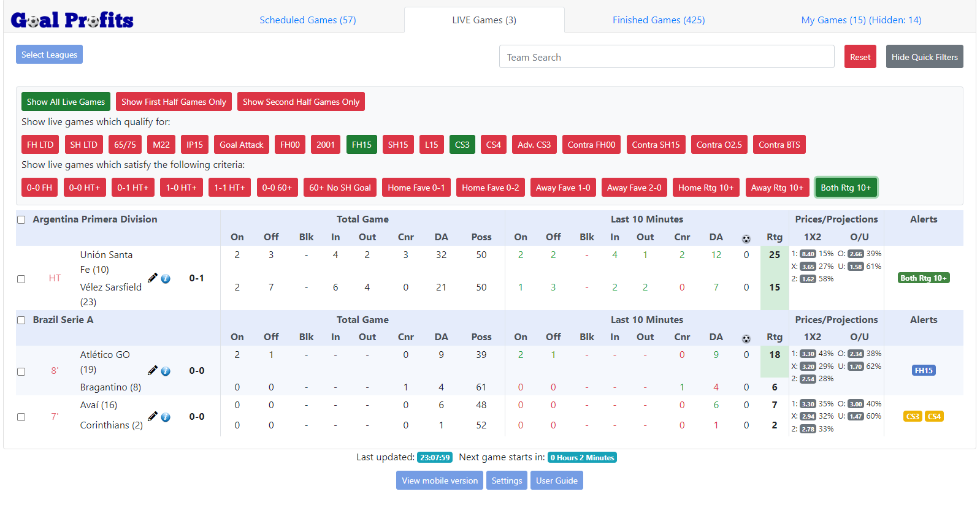The image size is (980, 513).
Task: Toggle the Home Fave 0-2 filter
Action: click(x=491, y=188)
